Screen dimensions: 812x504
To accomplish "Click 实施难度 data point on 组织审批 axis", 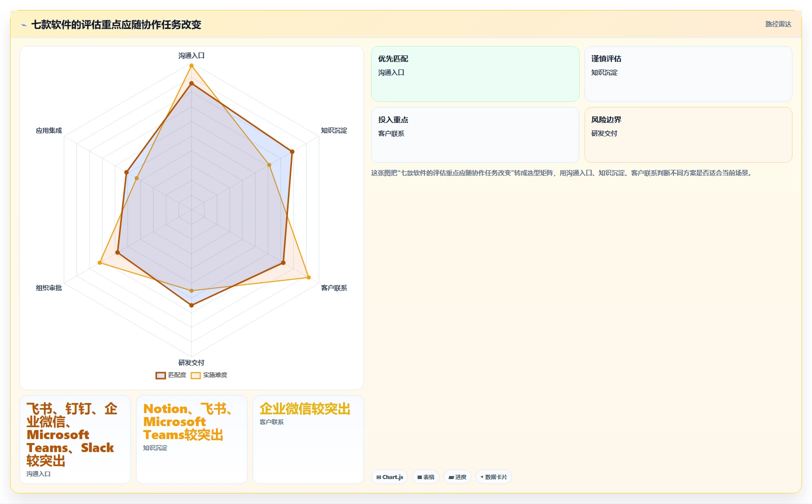I will pos(100,263).
